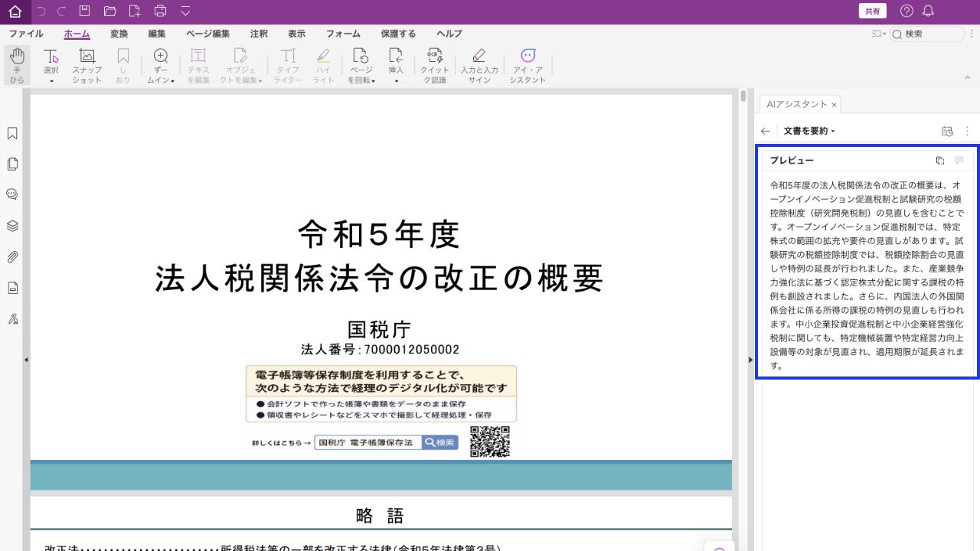The height and width of the screenshot is (551, 980).
Task: Click the QR code in document
Action: [490, 442]
